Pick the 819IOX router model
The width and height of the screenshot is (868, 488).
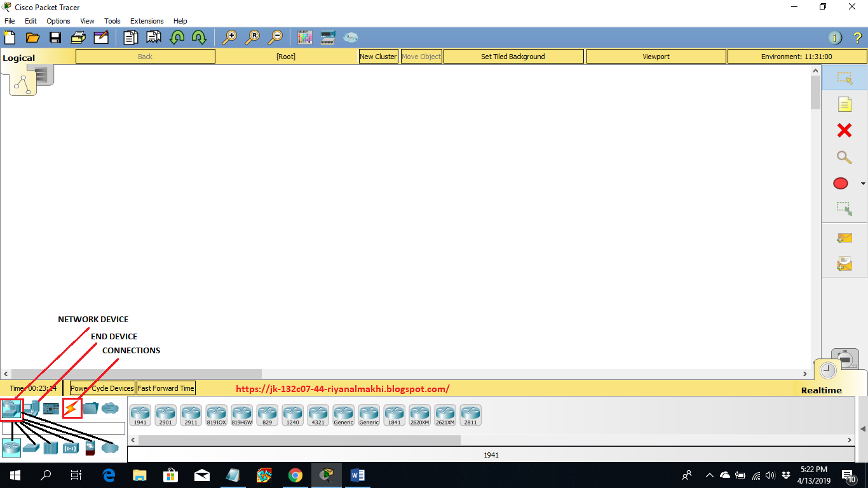click(216, 415)
